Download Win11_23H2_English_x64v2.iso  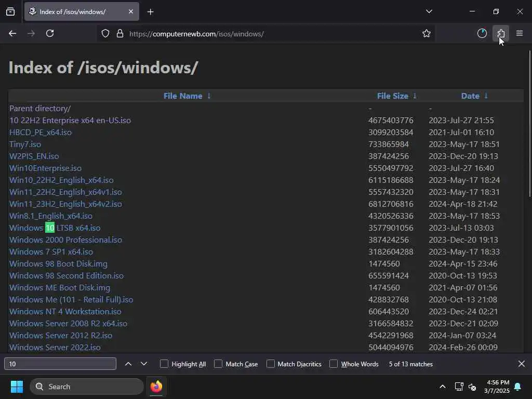[65, 204]
